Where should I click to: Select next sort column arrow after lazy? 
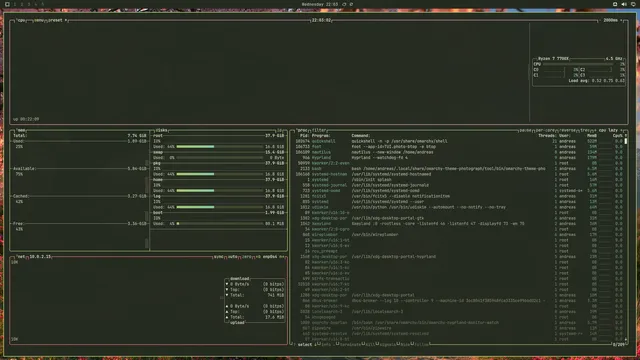[x=622, y=130]
